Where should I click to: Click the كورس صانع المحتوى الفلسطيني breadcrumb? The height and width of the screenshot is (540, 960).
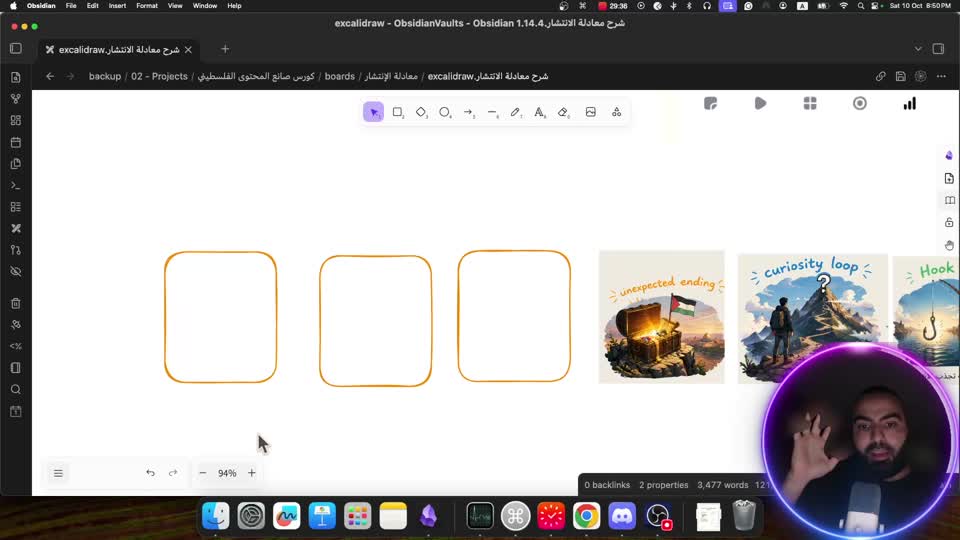[x=256, y=77]
